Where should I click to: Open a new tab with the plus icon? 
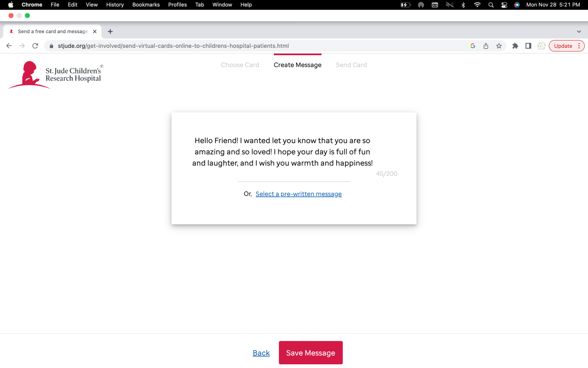tap(110, 32)
